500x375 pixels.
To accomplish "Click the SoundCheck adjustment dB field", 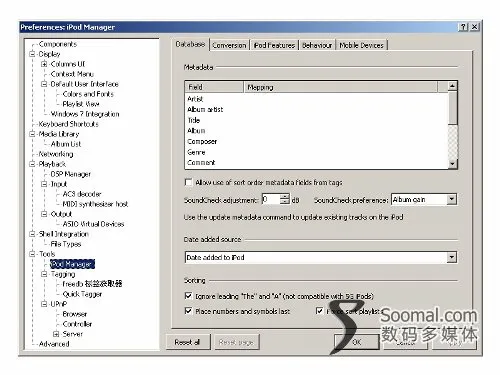I will 271,199.
